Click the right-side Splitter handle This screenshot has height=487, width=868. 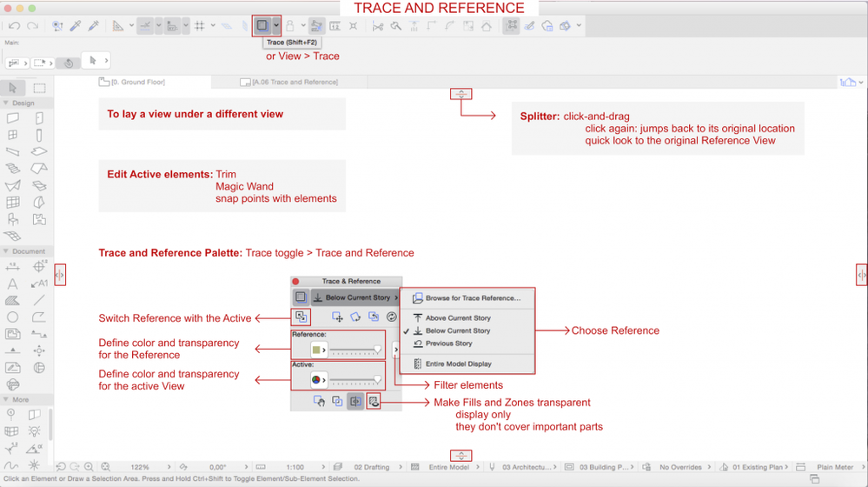click(861, 275)
